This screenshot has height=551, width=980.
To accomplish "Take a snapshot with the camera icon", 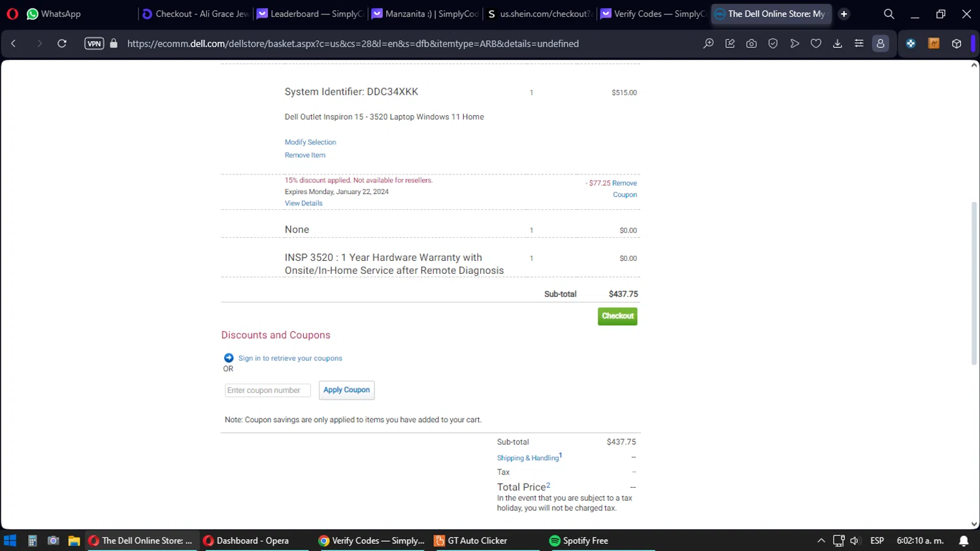I will [751, 43].
